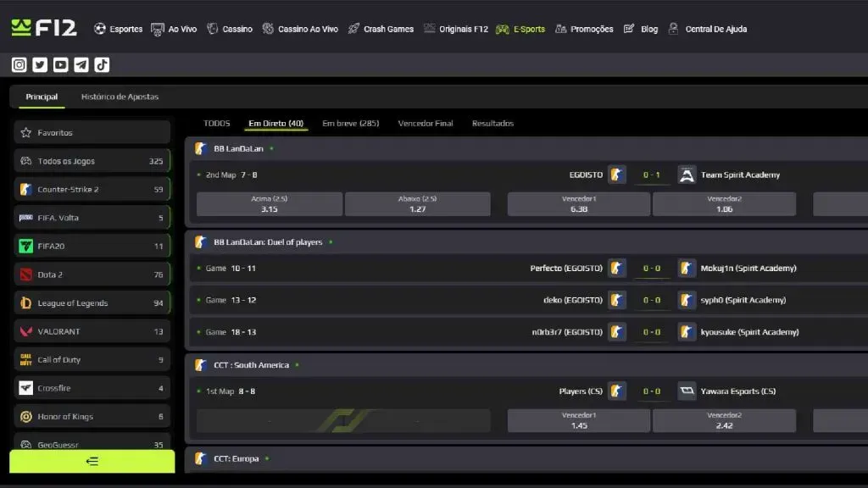The width and height of the screenshot is (868, 488).
Task: Open the VALORANT section
Action: coord(92,330)
